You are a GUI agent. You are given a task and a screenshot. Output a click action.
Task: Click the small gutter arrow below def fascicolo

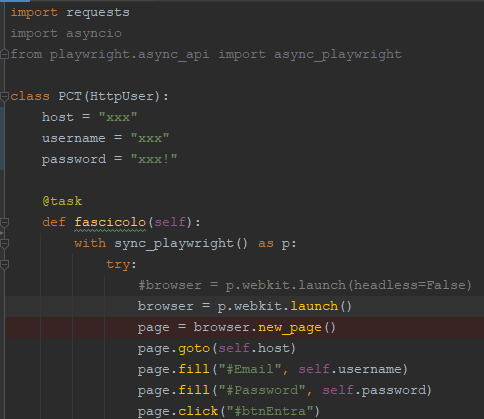2,233
